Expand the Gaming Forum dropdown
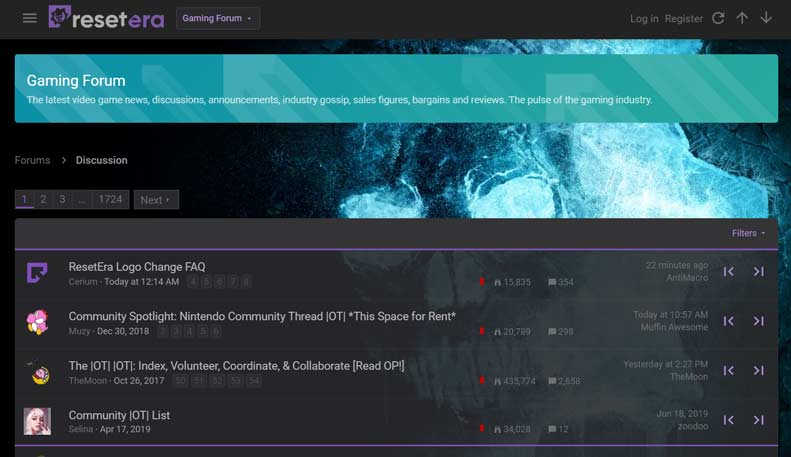Image resolution: width=791 pixels, height=457 pixels. (x=217, y=18)
